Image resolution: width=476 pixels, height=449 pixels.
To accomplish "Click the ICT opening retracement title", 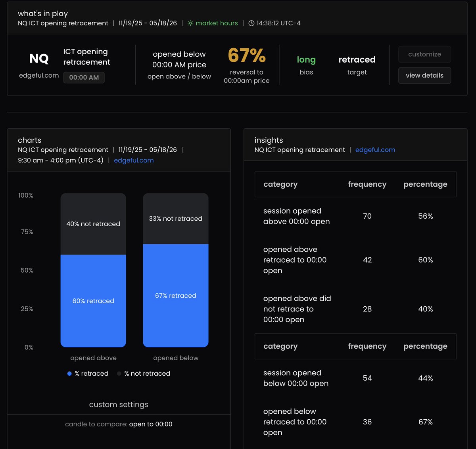I will (x=86, y=57).
